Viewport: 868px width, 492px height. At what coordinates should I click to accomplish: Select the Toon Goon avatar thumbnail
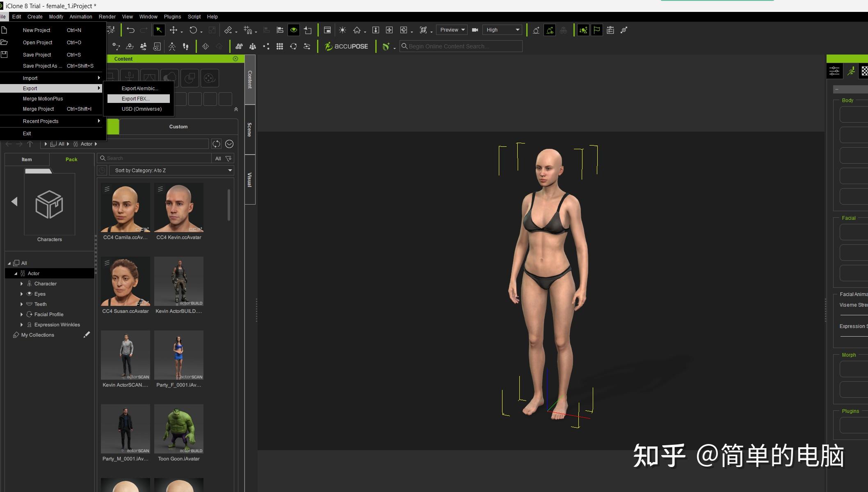pos(179,429)
